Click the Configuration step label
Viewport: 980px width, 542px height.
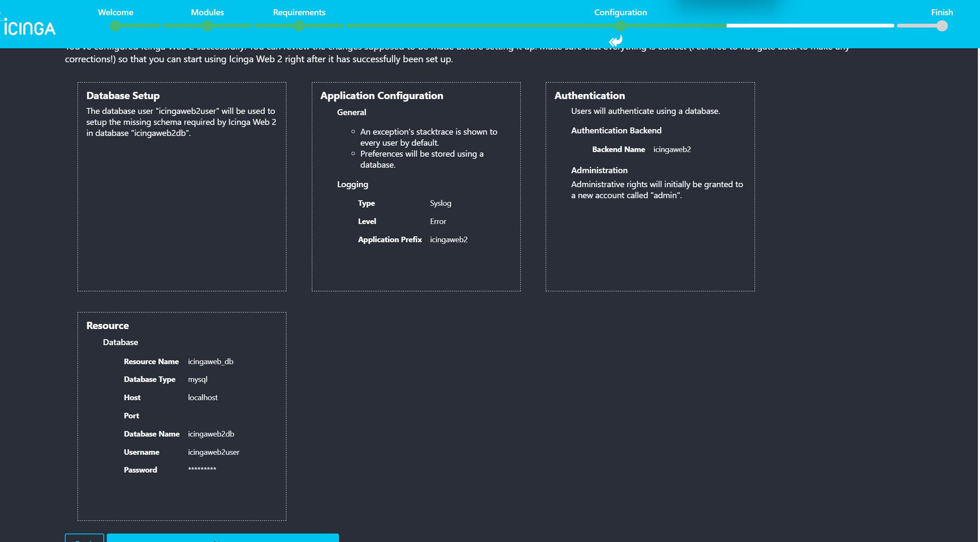point(621,12)
